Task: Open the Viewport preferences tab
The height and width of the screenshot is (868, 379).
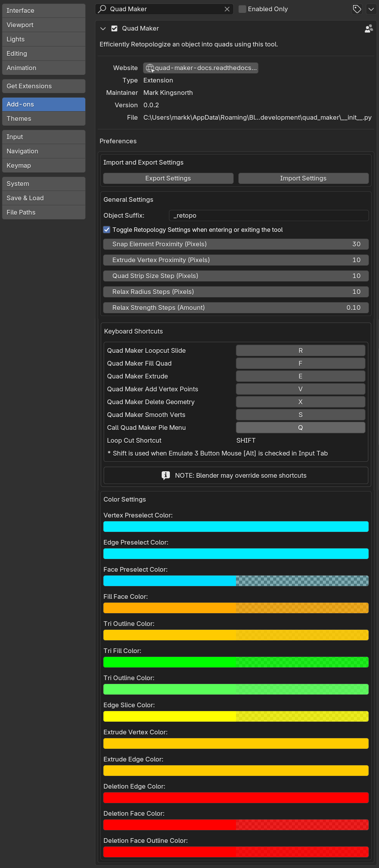Action: point(44,25)
